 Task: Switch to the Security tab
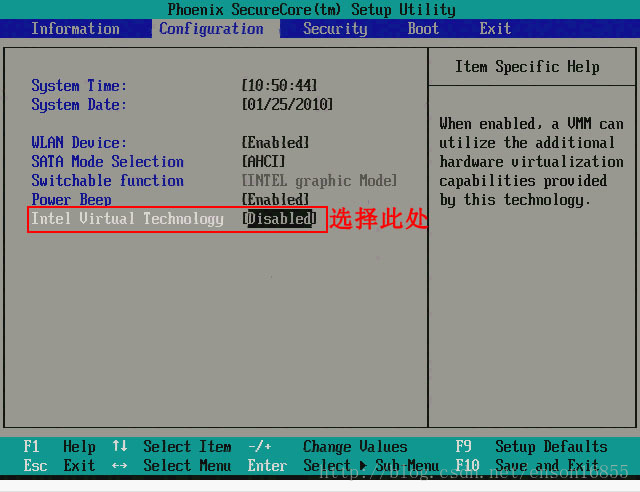(x=335, y=29)
